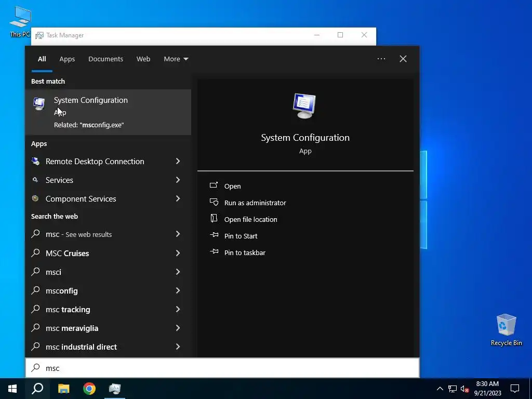Viewport: 532px width, 399px height.
Task: Select the MSC Cruises suggestion text
Action: click(x=67, y=254)
